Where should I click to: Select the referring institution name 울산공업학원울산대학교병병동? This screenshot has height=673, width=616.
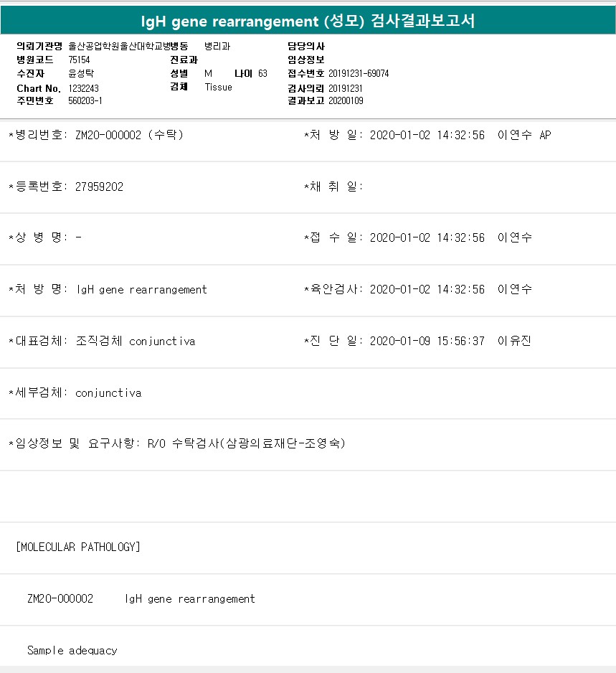(128, 46)
